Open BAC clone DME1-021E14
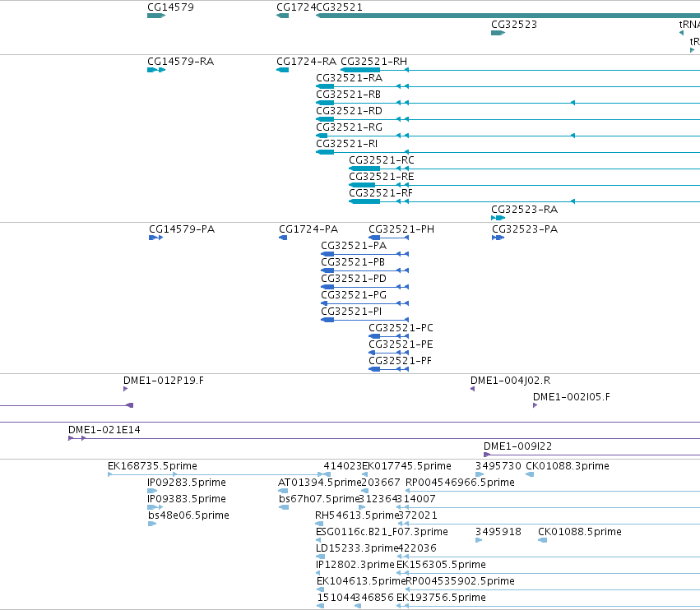Viewport: 700px width, 610px height. tap(104, 430)
